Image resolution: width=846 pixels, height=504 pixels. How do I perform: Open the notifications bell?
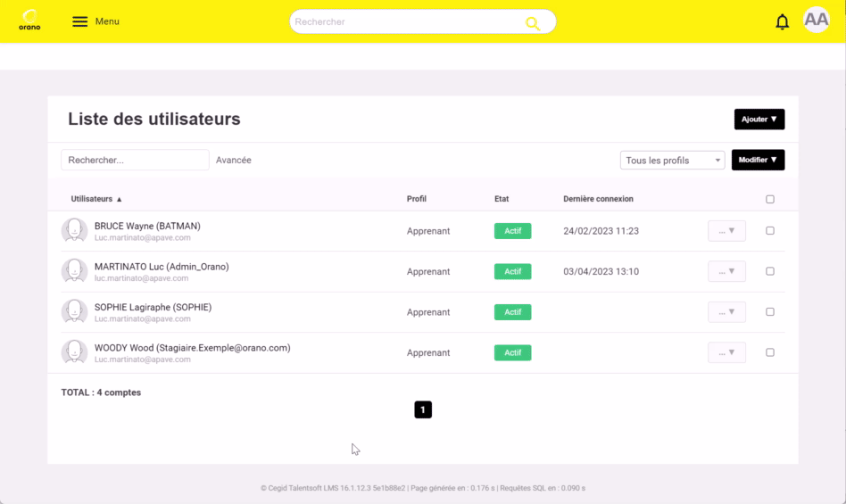(x=782, y=22)
